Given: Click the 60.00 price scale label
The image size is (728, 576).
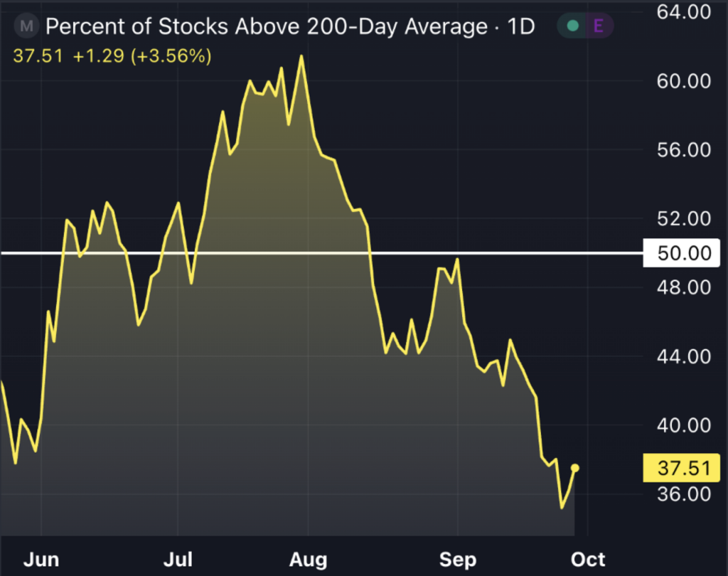Looking at the screenshot, I should tap(684, 81).
